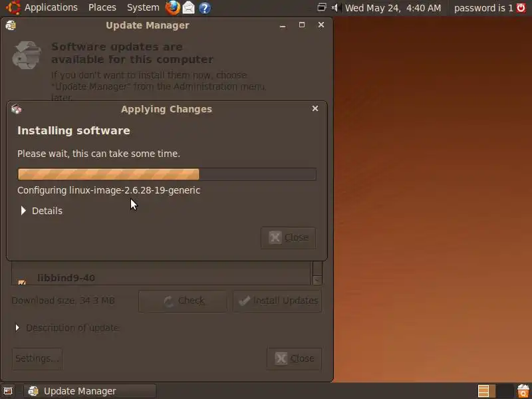This screenshot has width=532, height=399.
Task: Click Close button in Applying Changes dialog
Action: 288,237
